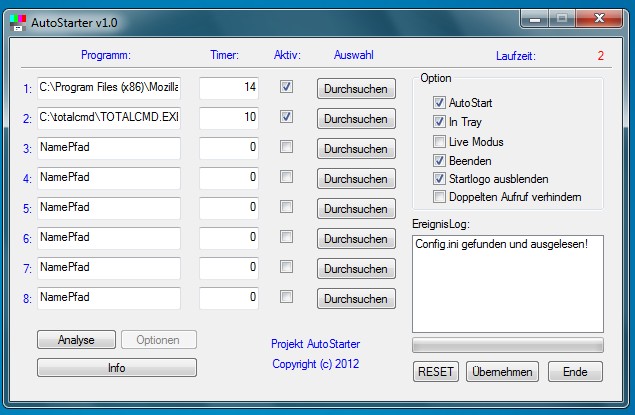Enable the Aktiv checkbox for program 3
Screen dimensions: 635x415
tap(287, 147)
